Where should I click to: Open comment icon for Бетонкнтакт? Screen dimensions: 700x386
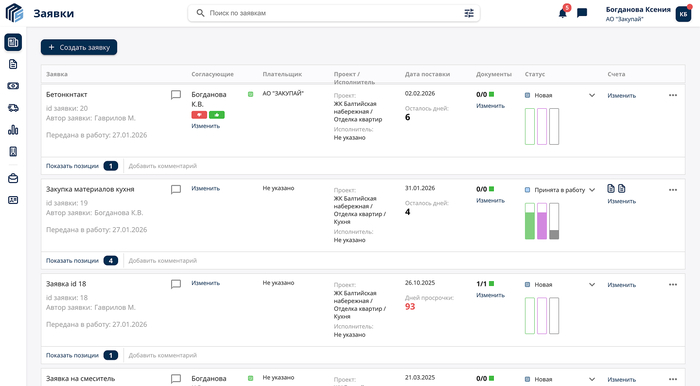pyautogui.click(x=176, y=95)
